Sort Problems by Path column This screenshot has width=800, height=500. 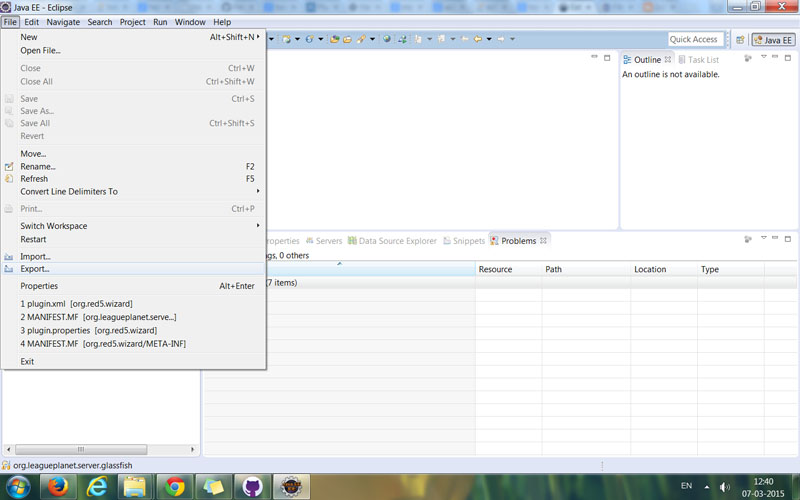[586, 269]
